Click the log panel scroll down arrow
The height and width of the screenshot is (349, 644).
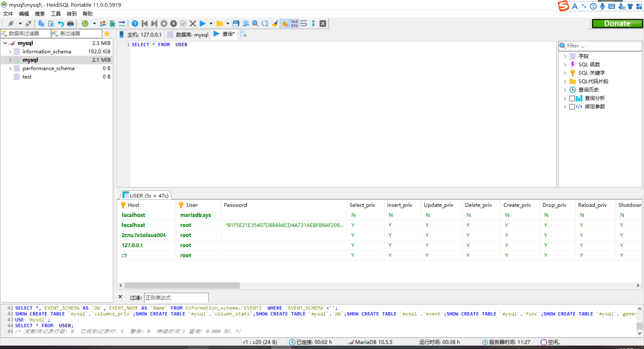[640, 334]
